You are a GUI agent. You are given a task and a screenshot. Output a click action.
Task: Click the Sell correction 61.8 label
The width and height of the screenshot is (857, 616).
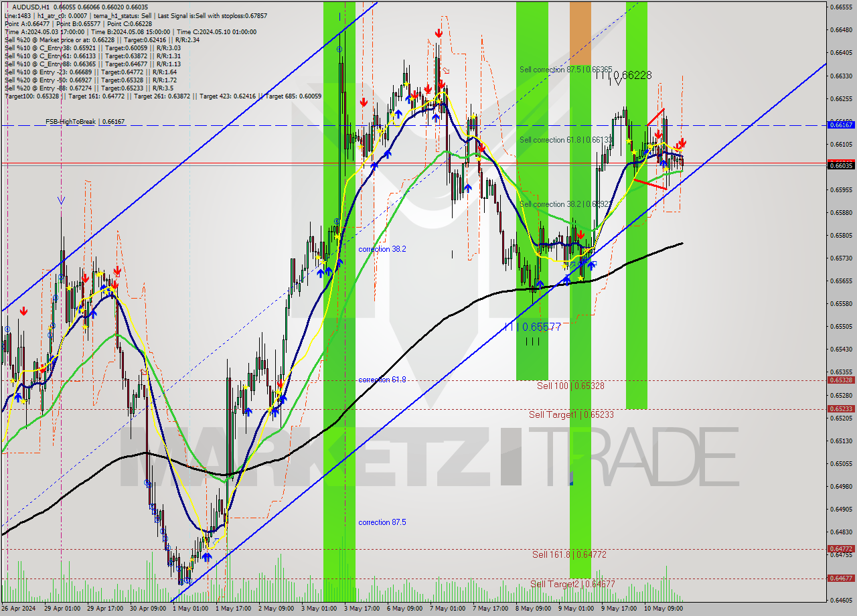[x=565, y=140]
